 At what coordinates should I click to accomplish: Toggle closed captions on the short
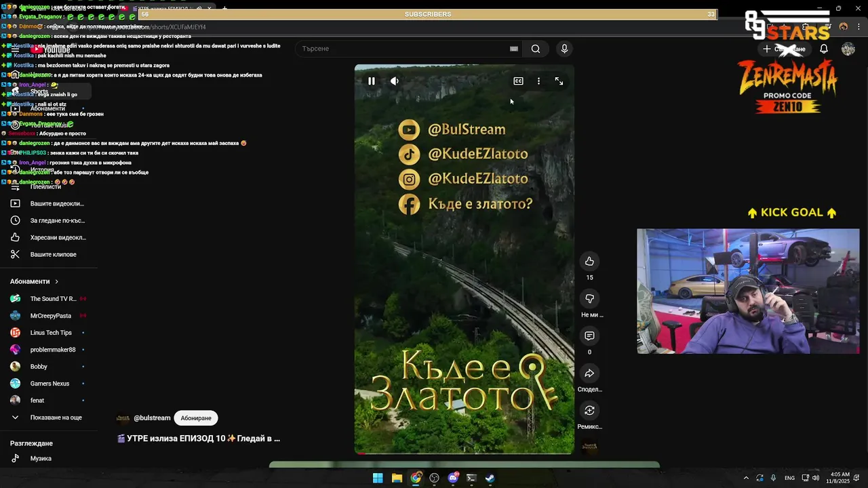pos(518,81)
